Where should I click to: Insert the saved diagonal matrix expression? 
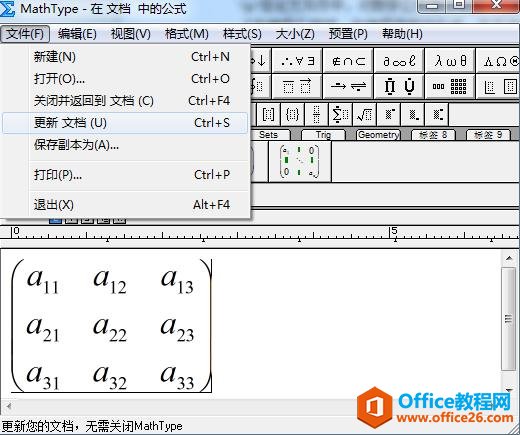pyautogui.click(x=300, y=161)
